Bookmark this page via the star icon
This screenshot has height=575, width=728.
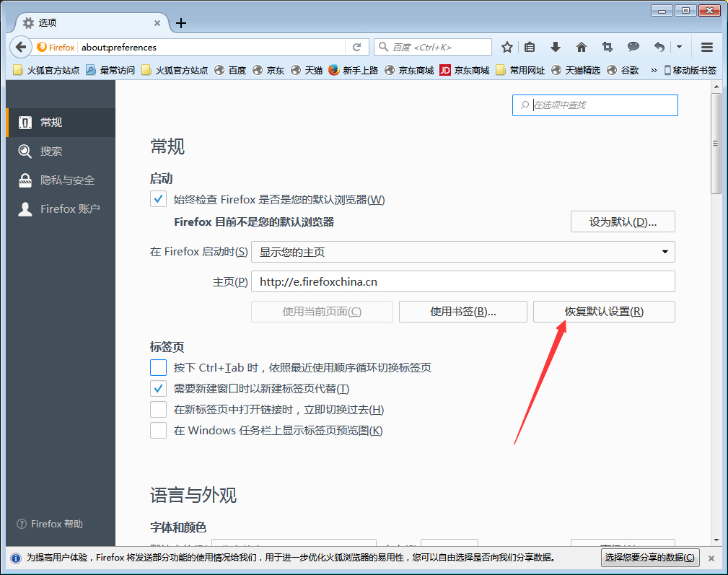506,46
